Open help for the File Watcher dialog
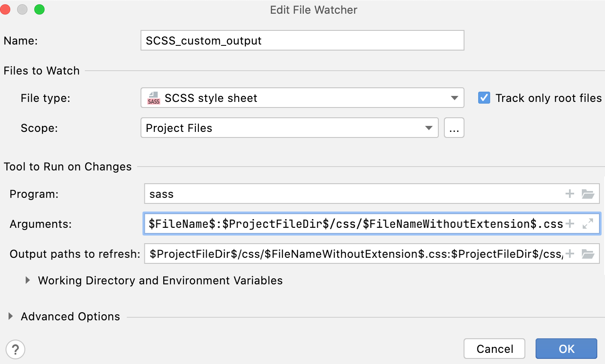The width and height of the screenshot is (605, 364). (16, 349)
